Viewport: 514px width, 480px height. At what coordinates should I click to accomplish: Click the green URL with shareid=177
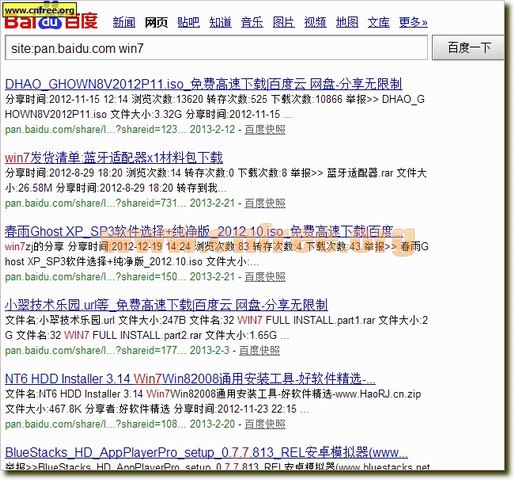tap(96, 350)
